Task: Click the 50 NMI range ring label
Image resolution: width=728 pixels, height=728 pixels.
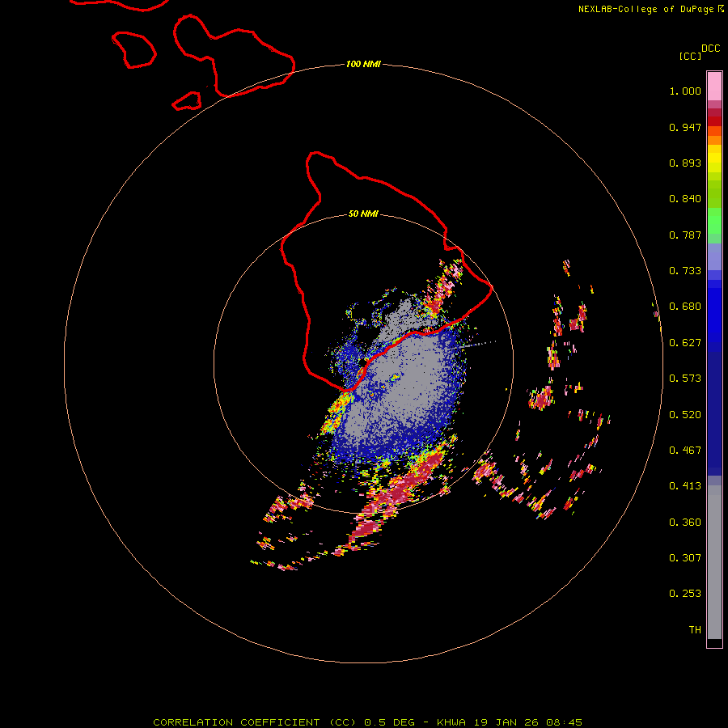Action: [x=363, y=214]
